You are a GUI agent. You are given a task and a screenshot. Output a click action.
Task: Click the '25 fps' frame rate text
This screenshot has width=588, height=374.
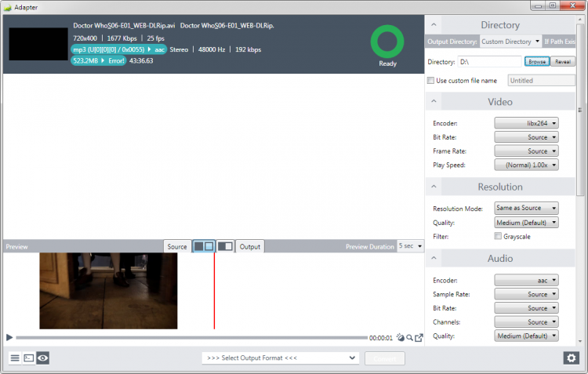(156, 38)
